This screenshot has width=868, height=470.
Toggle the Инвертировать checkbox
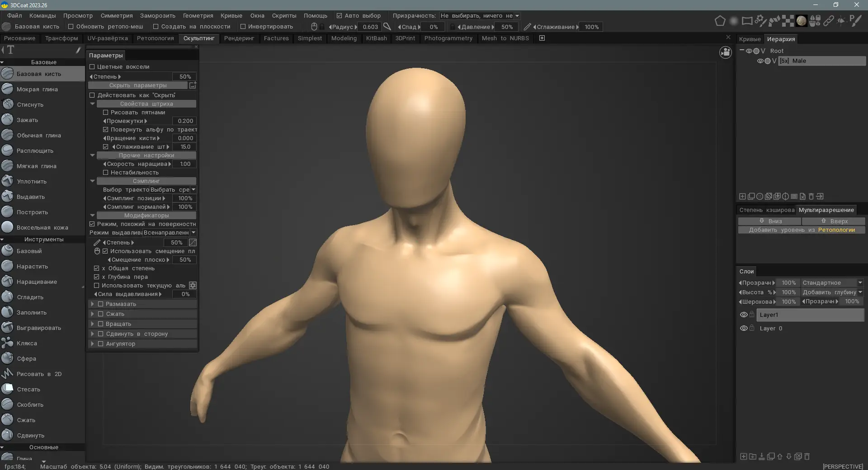click(243, 27)
